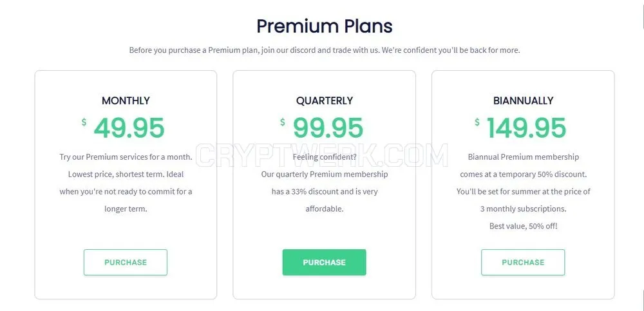Click the Monthly plan PURCHASE button
The height and width of the screenshot is (311, 644).
[x=126, y=262]
